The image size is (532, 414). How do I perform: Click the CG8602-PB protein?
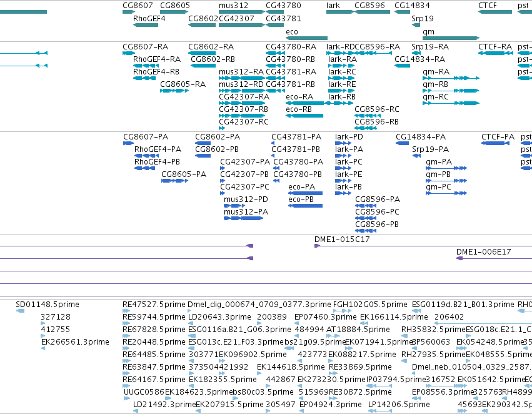pos(203,156)
